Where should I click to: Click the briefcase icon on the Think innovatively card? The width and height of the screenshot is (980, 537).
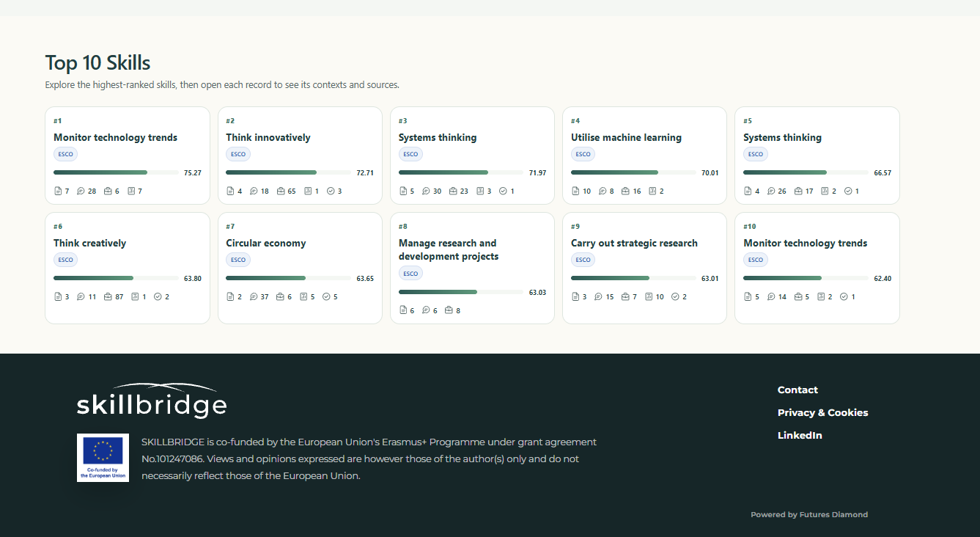tap(281, 191)
